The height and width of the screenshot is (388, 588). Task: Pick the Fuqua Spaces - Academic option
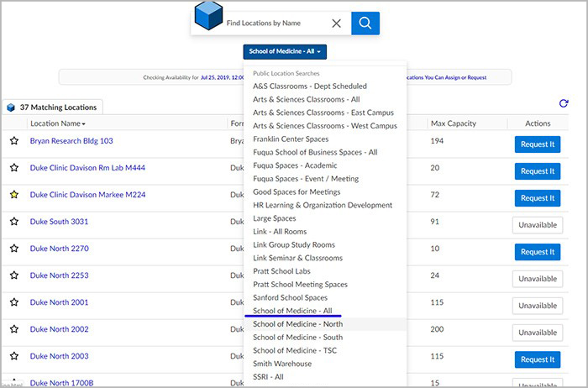295,165
